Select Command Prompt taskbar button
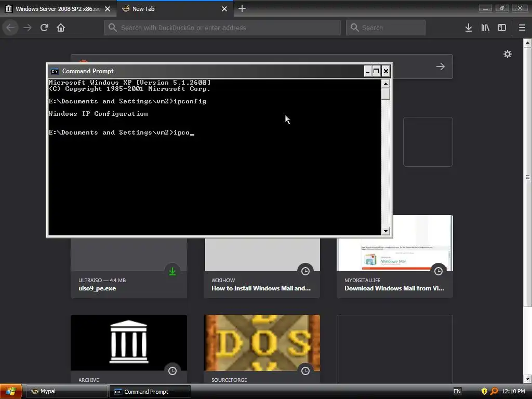The image size is (532, 399). coord(150,392)
